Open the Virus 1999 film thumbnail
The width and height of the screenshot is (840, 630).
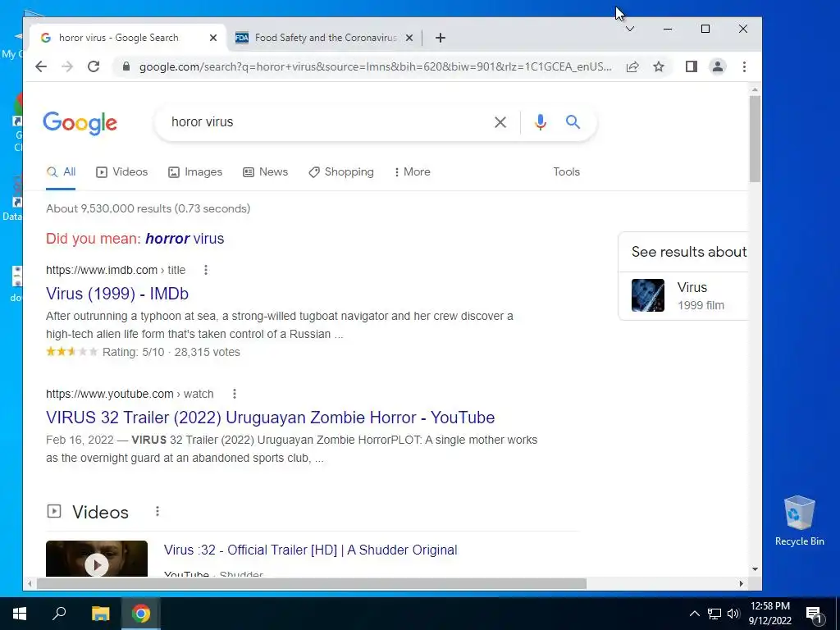[x=648, y=295]
